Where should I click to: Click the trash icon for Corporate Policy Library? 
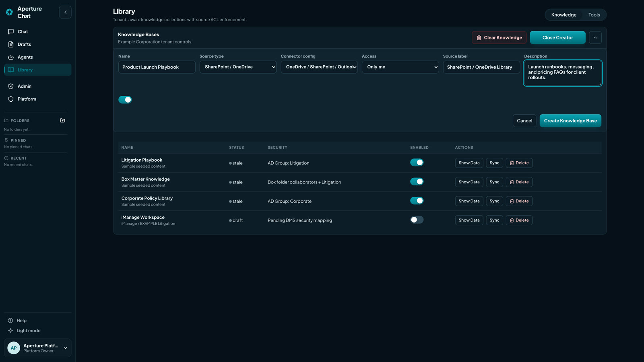(x=512, y=201)
